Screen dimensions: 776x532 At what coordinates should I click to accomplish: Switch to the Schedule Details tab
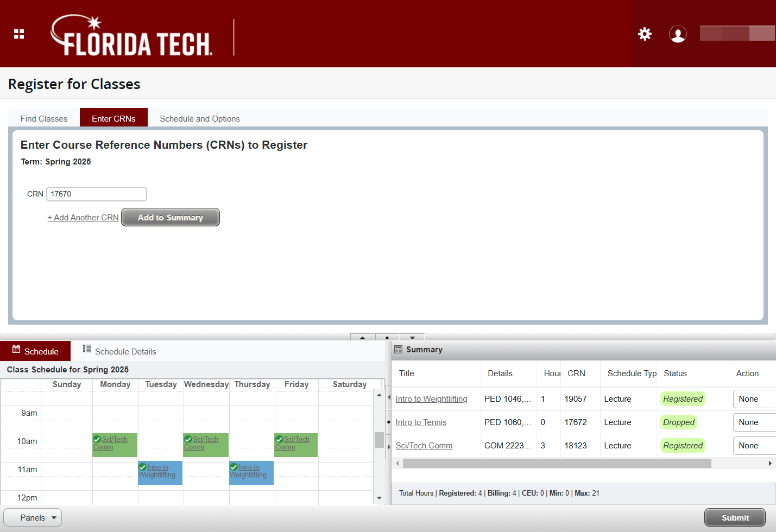pyautogui.click(x=119, y=351)
